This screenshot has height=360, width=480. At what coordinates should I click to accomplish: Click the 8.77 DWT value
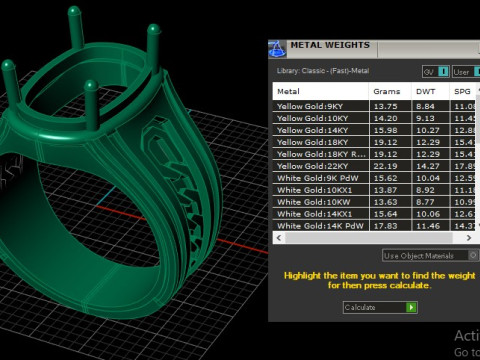(425, 202)
